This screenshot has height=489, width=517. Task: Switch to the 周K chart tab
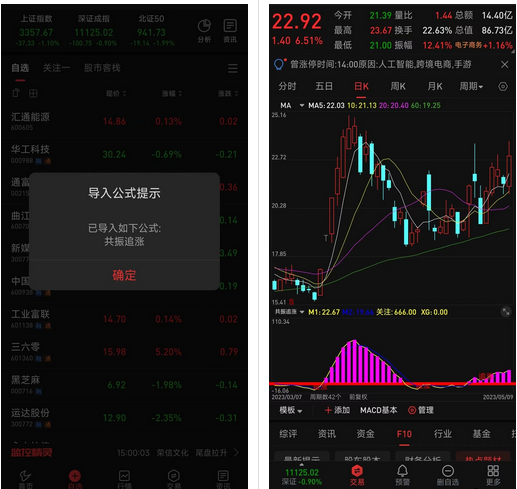click(x=398, y=87)
